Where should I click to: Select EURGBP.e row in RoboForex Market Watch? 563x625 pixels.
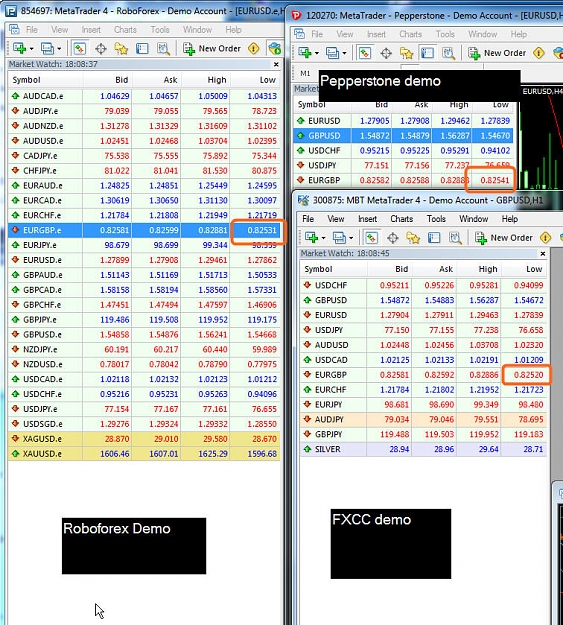coord(144,230)
